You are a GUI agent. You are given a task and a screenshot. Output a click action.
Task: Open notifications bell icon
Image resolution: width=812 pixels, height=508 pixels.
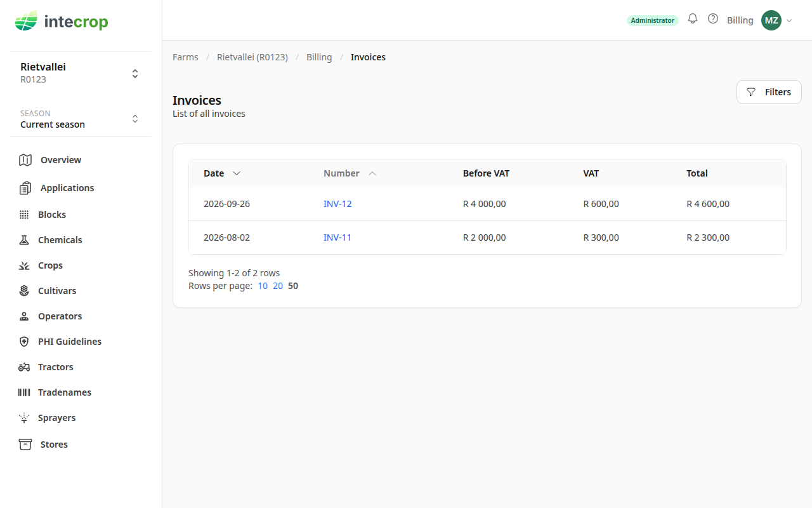pyautogui.click(x=693, y=19)
